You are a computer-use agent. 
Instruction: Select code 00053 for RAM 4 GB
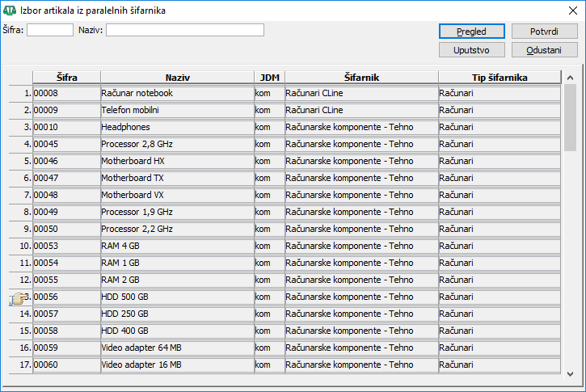point(66,246)
